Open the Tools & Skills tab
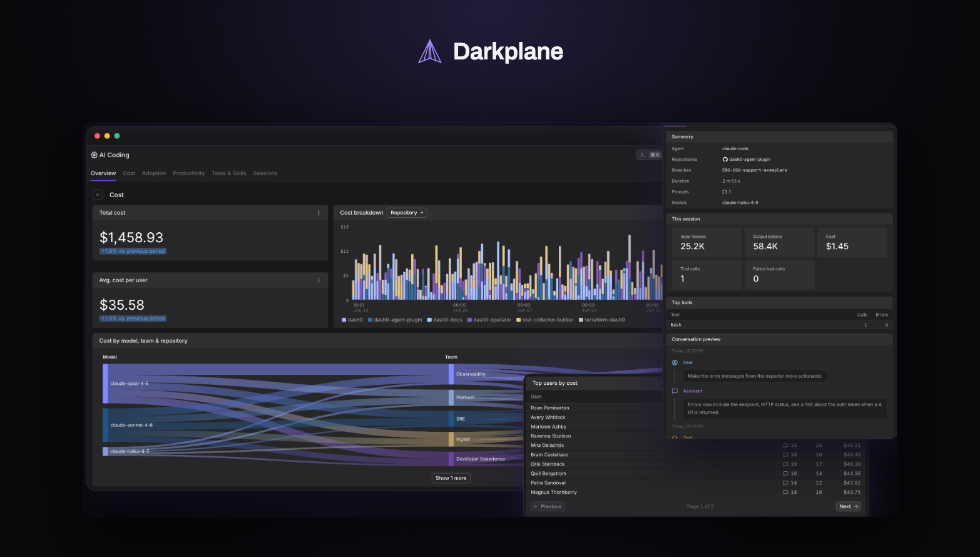The width and height of the screenshot is (980, 557). 229,173
